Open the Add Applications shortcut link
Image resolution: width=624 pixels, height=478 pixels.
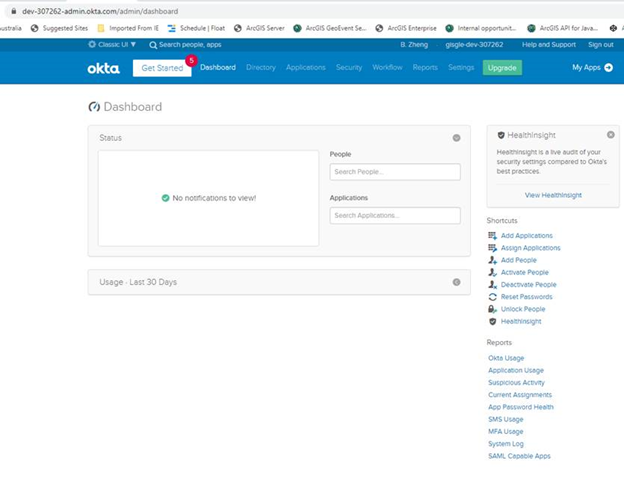point(526,236)
